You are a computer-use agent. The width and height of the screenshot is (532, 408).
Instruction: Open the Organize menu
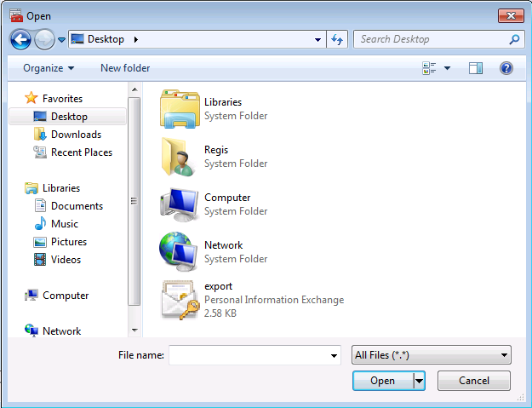[49, 68]
